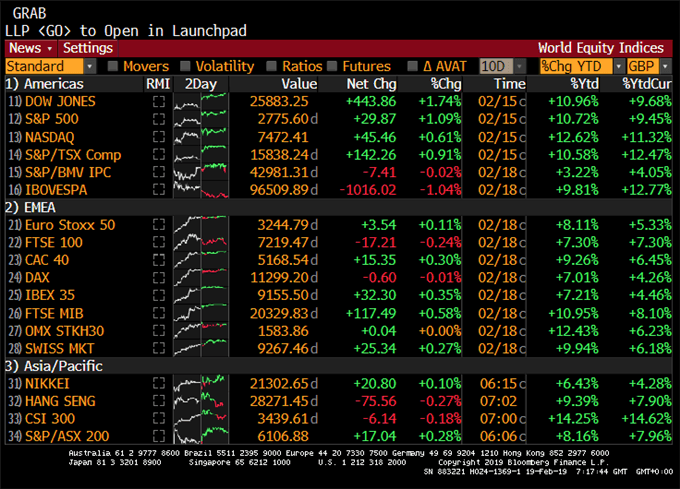The height and width of the screenshot is (489, 680).
Task: Open the NIKKEI index
Action: pyautogui.click(x=47, y=384)
